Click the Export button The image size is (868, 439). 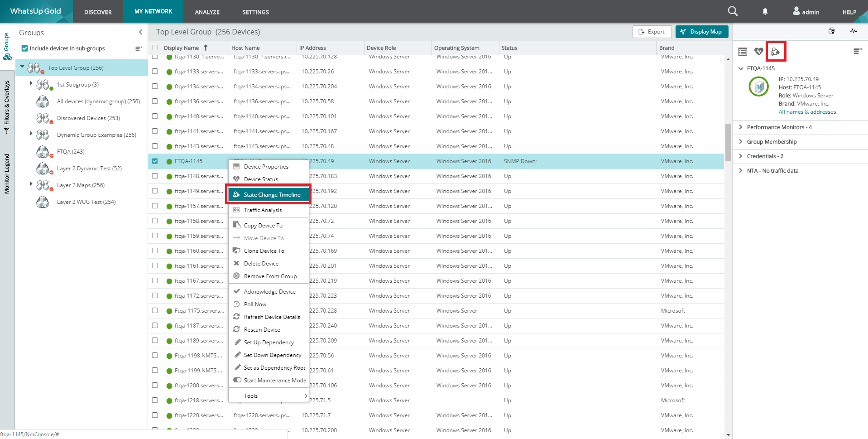652,32
